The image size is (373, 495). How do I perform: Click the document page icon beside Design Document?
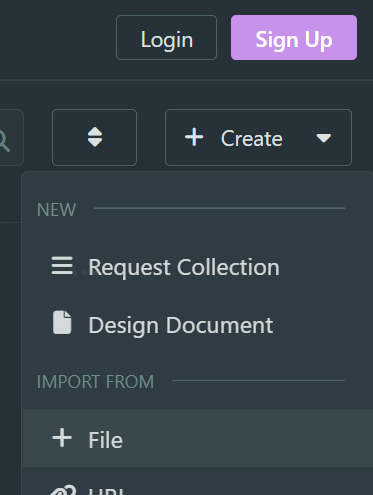(62, 322)
